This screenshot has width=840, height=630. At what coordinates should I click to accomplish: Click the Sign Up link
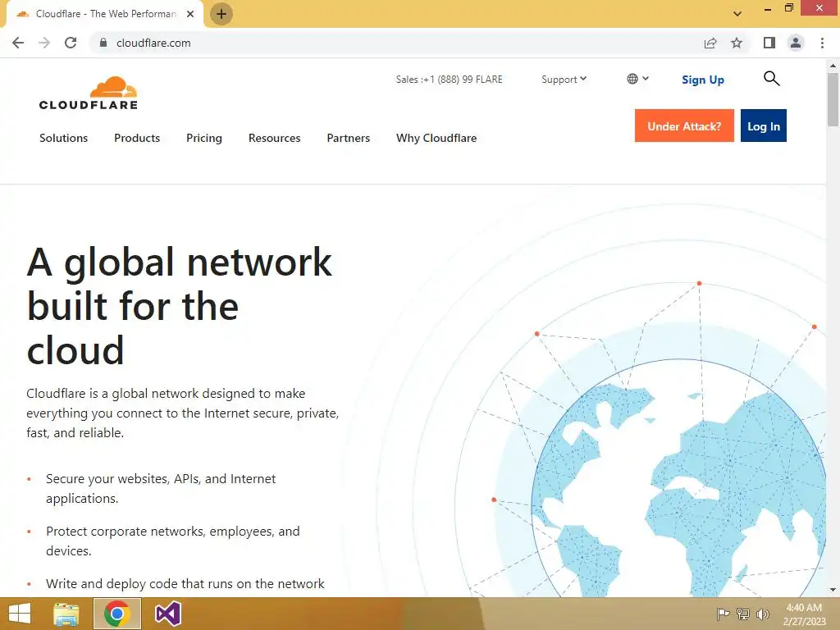(703, 80)
